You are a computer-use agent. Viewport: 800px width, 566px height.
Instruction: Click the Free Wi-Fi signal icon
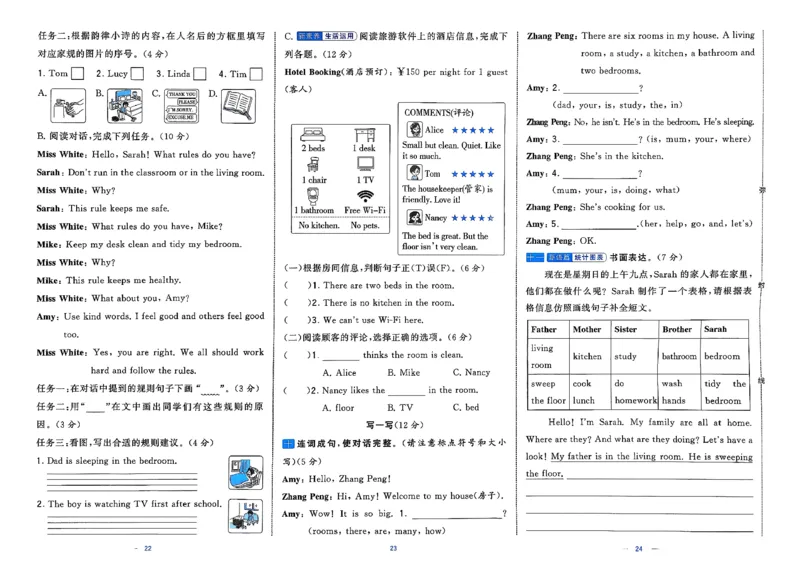pyautogui.click(x=365, y=195)
